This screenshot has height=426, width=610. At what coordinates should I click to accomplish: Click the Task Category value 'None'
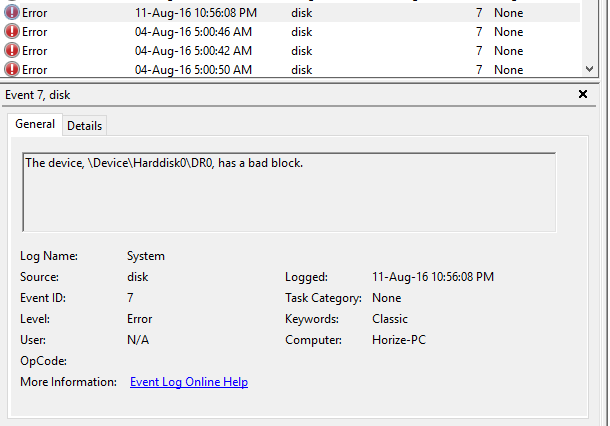[x=387, y=298]
